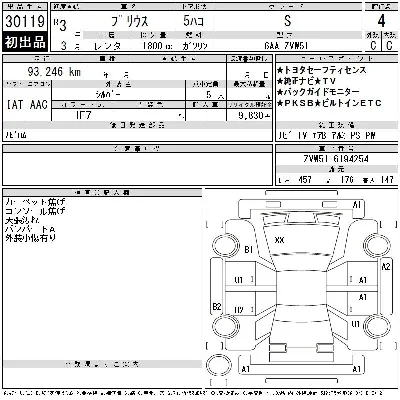This screenshot has width=400, height=400.
Task: Click the XX mark on the windshield
Action: click(x=279, y=240)
